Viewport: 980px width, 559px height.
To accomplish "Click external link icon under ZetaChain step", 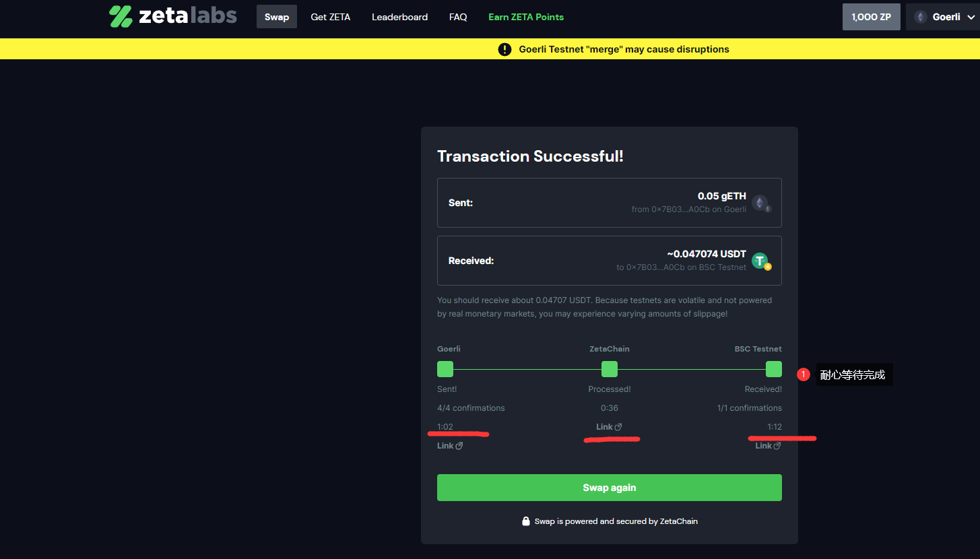I will [618, 427].
